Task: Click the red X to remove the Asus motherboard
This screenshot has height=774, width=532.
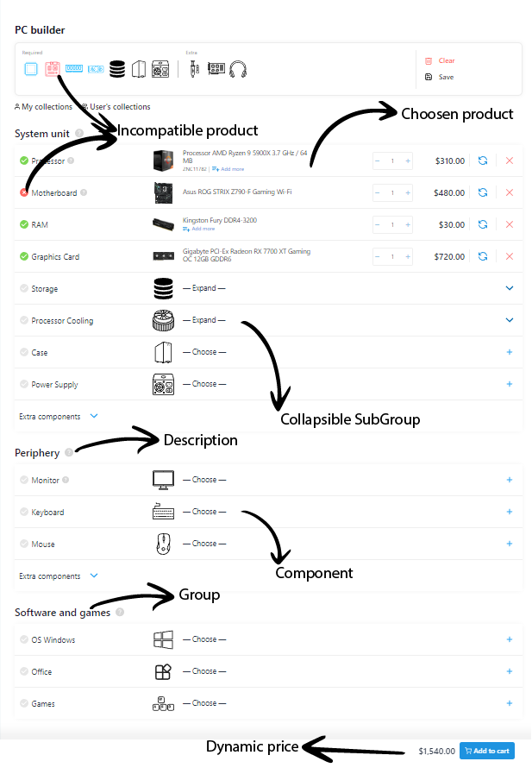Action: (510, 192)
